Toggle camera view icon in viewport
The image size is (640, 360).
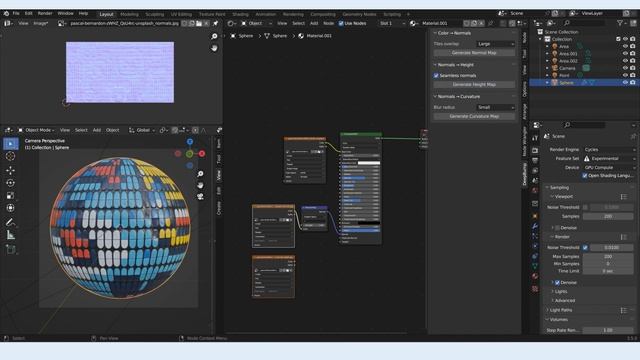(x=200, y=197)
